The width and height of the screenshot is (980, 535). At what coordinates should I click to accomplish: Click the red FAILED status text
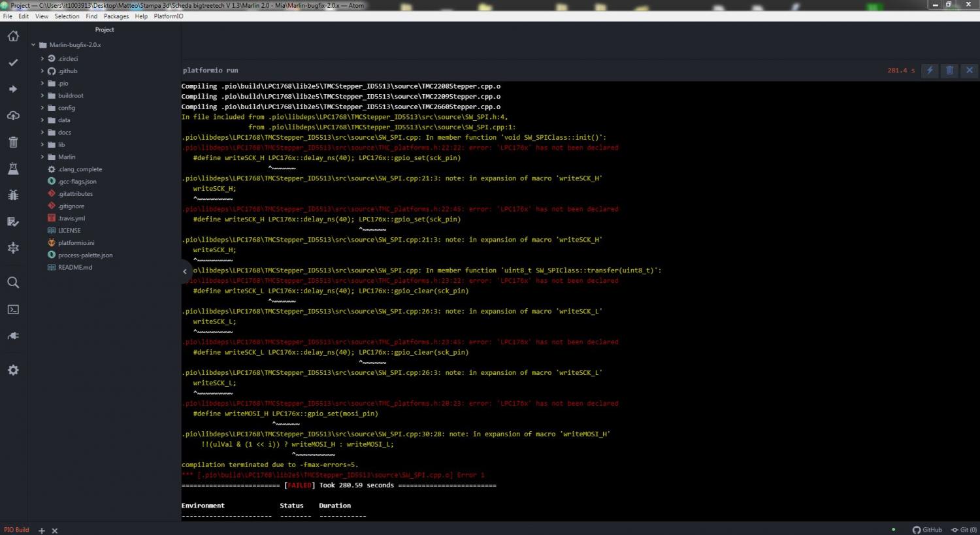point(300,485)
